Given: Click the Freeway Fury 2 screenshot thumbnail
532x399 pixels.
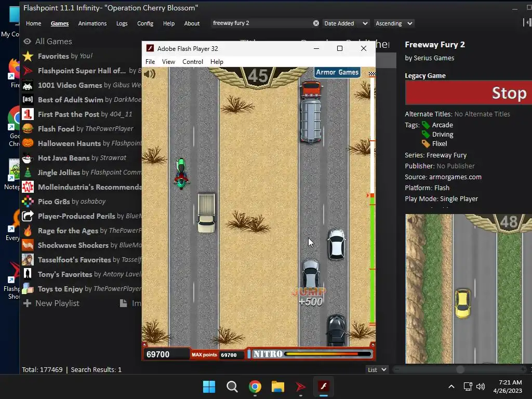Looking at the screenshot, I should pos(469,289).
